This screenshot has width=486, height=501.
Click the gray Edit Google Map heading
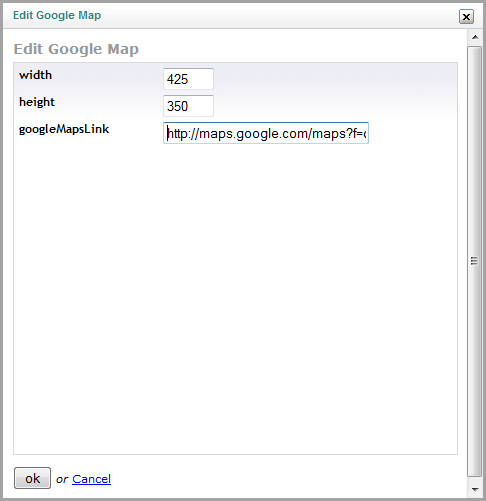[x=76, y=49]
